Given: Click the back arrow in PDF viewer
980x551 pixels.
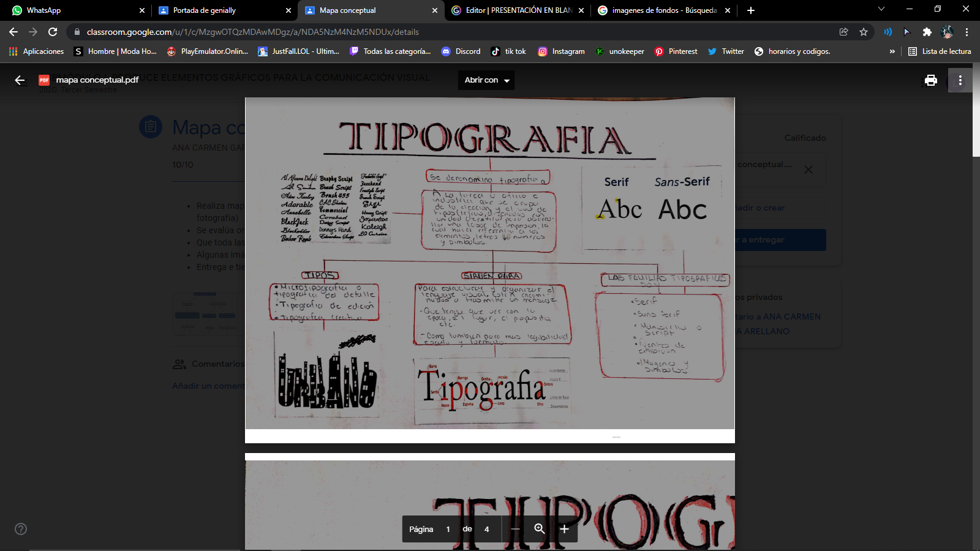Looking at the screenshot, I should (x=20, y=80).
